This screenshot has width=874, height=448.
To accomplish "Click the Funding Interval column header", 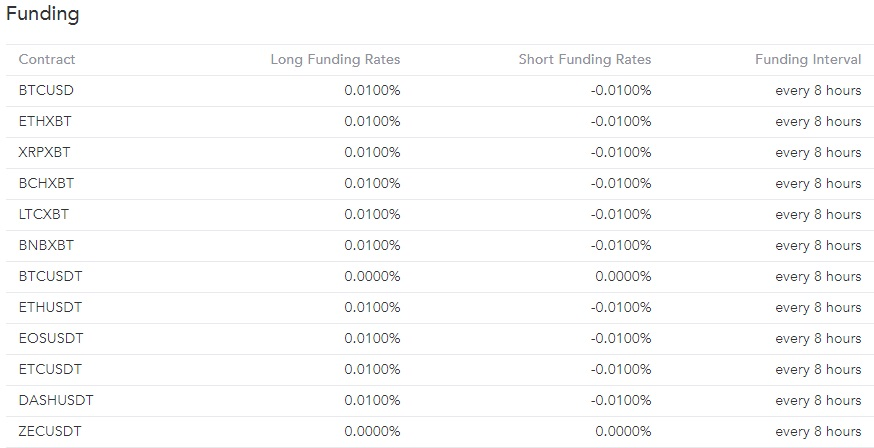I will coord(807,59).
